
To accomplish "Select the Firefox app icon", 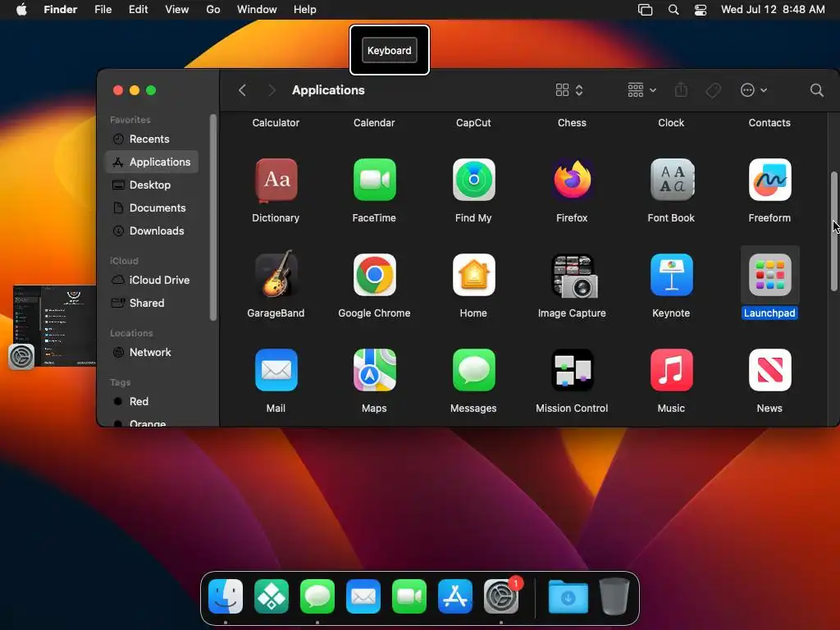I will 572,180.
